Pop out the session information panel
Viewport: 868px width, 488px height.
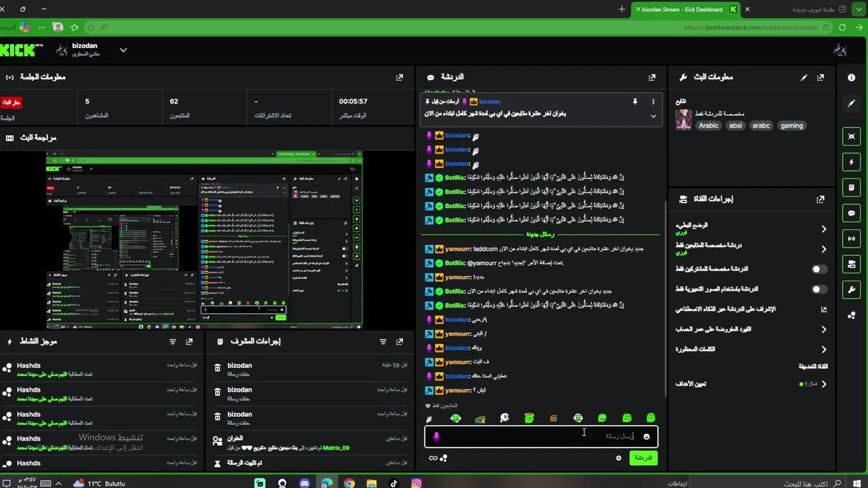tap(399, 77)
